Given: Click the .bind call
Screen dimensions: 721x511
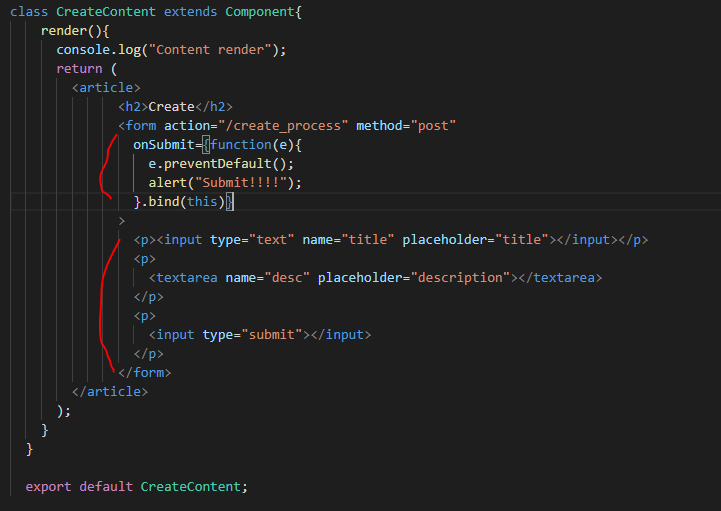Looking at the screenshot, I should (x=160, y=201).
